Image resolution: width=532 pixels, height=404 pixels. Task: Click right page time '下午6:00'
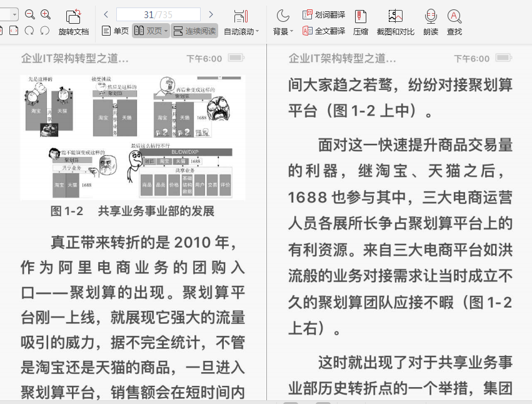pos(471,59)
